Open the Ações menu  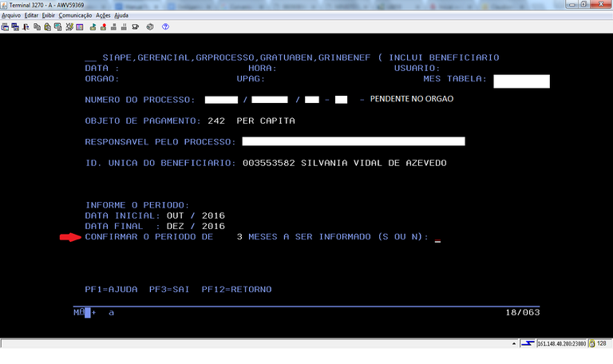click(x=103, y=16)
